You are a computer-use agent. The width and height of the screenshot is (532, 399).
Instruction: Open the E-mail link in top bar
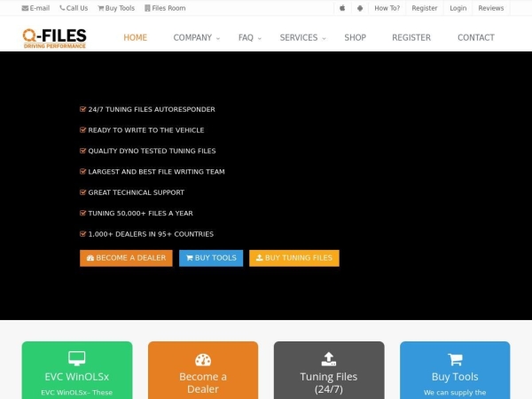35,8
